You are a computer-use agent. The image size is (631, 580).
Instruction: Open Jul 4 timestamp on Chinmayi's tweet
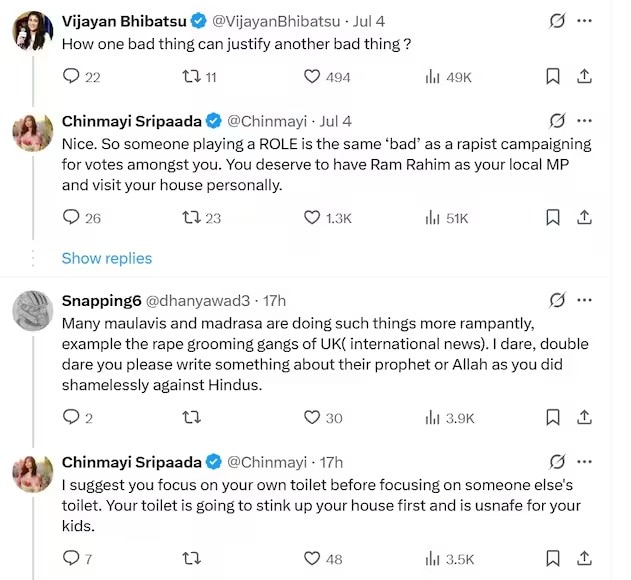click(335, 121)
